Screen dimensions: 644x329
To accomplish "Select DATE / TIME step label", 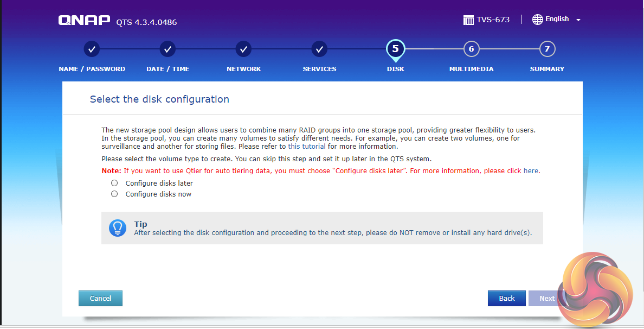I will coord(168,69).
